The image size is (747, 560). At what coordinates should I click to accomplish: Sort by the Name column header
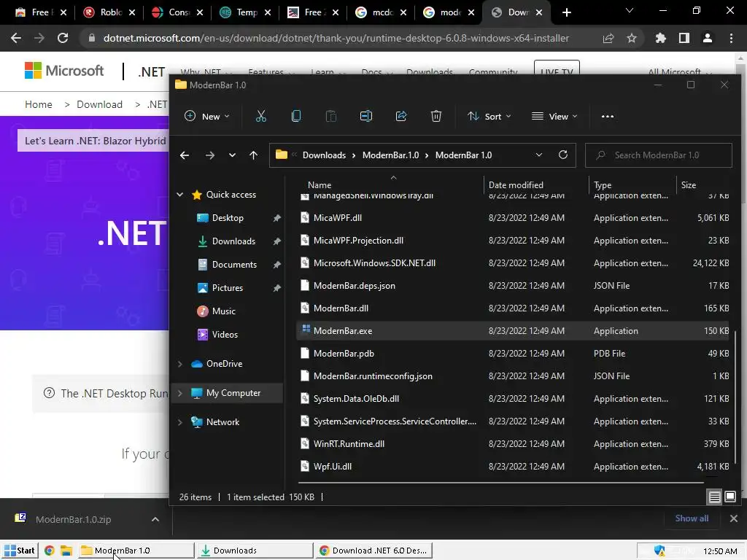320,184
